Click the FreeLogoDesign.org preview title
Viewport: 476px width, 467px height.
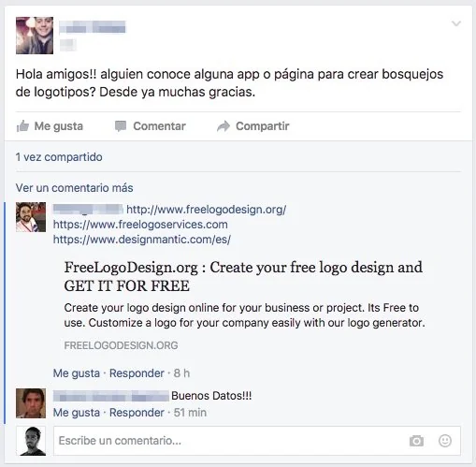(243, 276)
